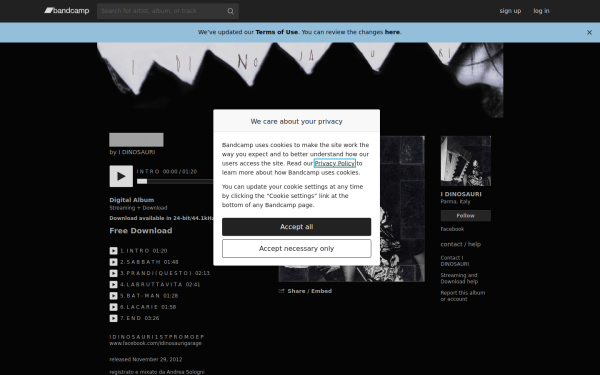Play track 5. BAT-MAN
This screenshot has height=375, width=600.
(113, 296)
